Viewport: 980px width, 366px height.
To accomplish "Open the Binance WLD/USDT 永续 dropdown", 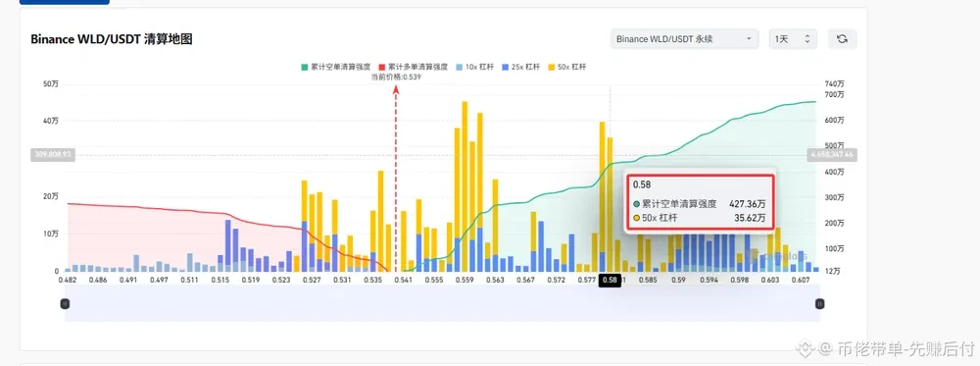I will (x=684, y=39).
